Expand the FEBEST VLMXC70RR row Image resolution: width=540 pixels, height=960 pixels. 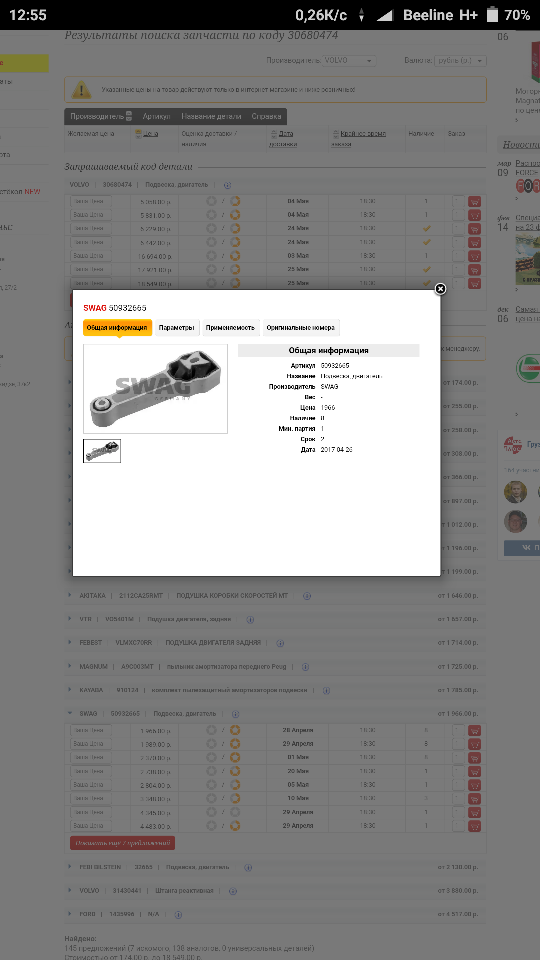click(x=70, y=642)
